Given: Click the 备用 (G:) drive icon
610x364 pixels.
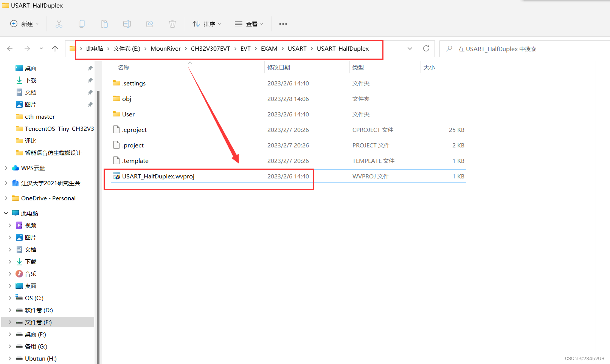Looking at the screenshot, I should 19,346.
